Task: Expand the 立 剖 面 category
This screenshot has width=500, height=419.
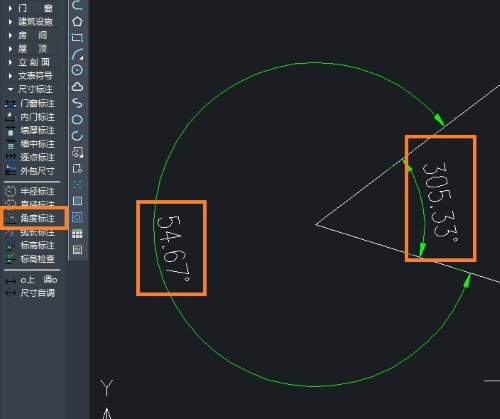Action: (x=31, y=62)
